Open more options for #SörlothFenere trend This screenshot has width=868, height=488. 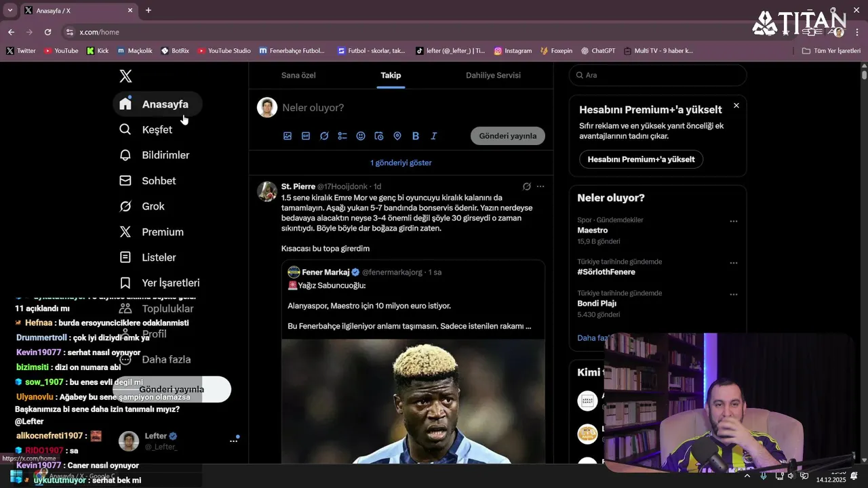coord(733,263)
